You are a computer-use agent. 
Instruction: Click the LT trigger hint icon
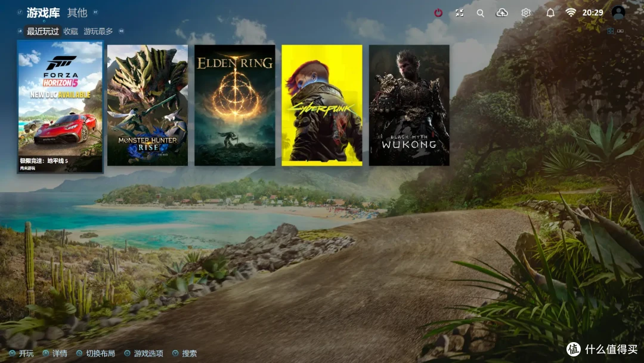click(x=20, y=13)
